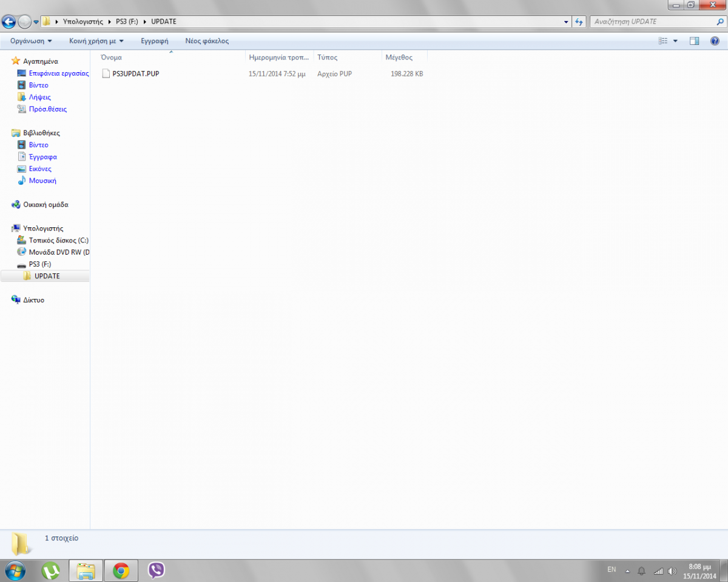The width and height of the screenshot is (728, 582).
Task: Open the Οργάνωση menu
Action: pos(31,41)
